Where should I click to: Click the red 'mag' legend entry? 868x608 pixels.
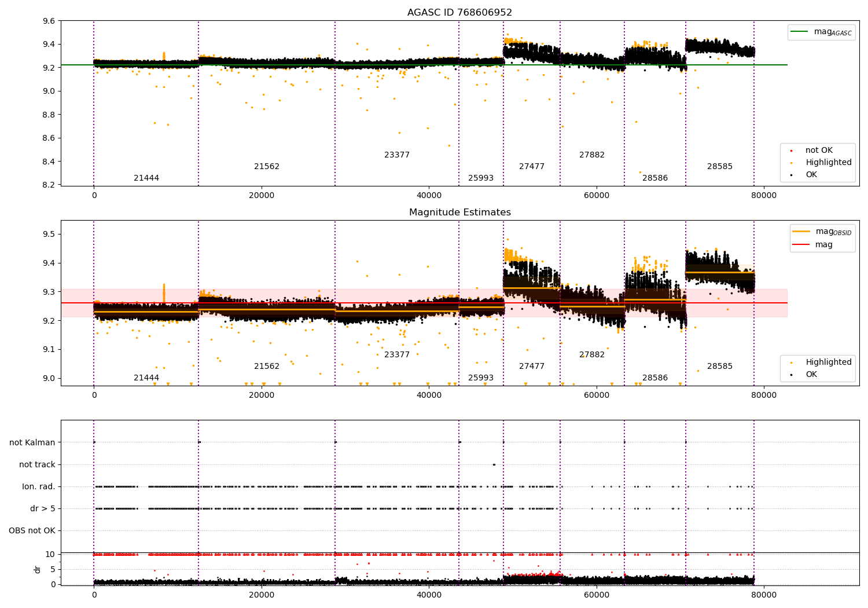(x=812, y=245)
